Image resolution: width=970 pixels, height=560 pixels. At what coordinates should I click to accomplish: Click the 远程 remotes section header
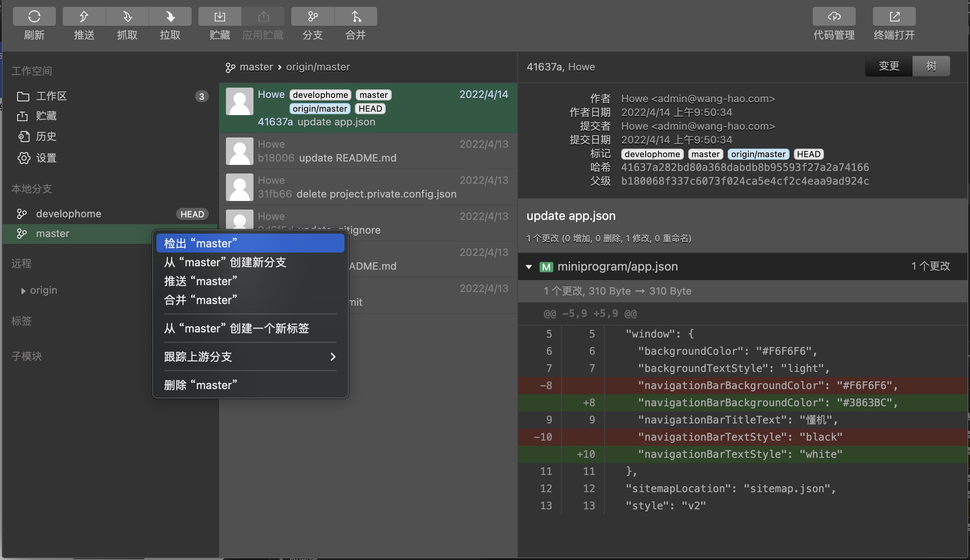pyautogui.click(x=21, y=263)
